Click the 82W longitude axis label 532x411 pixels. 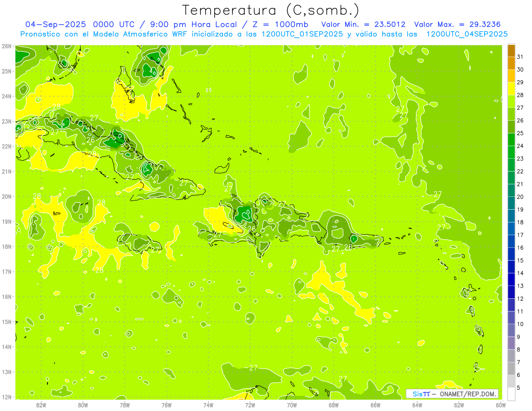coord(41,405)
